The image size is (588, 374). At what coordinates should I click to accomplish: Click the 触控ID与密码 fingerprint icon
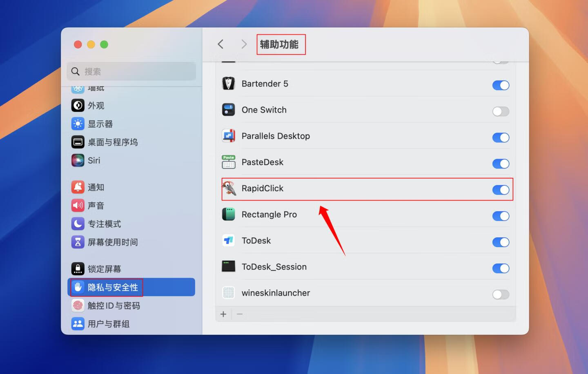click(x=78, y=305)
